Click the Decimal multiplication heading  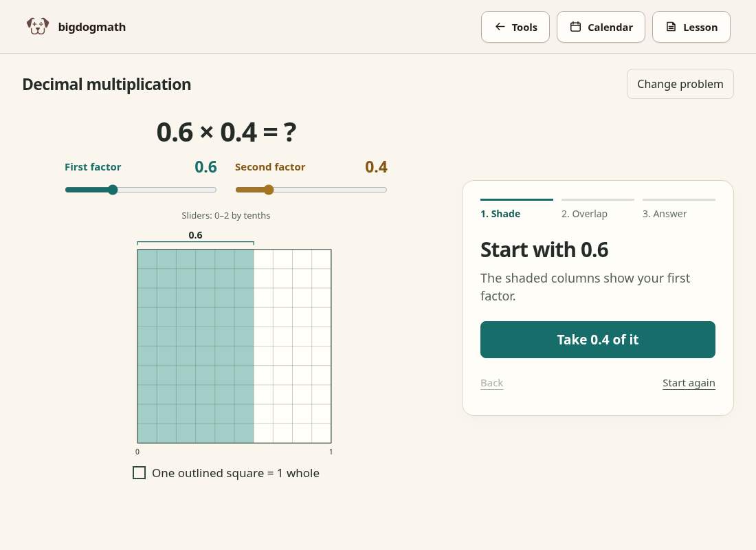tap(107, 85)
